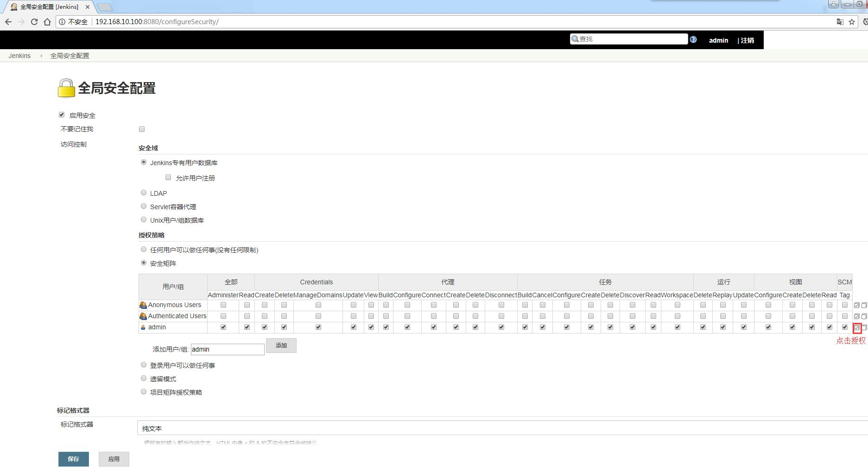Click the 视图 column group header
Viewport: 868px width, 468px height.
tap(796, 282)
